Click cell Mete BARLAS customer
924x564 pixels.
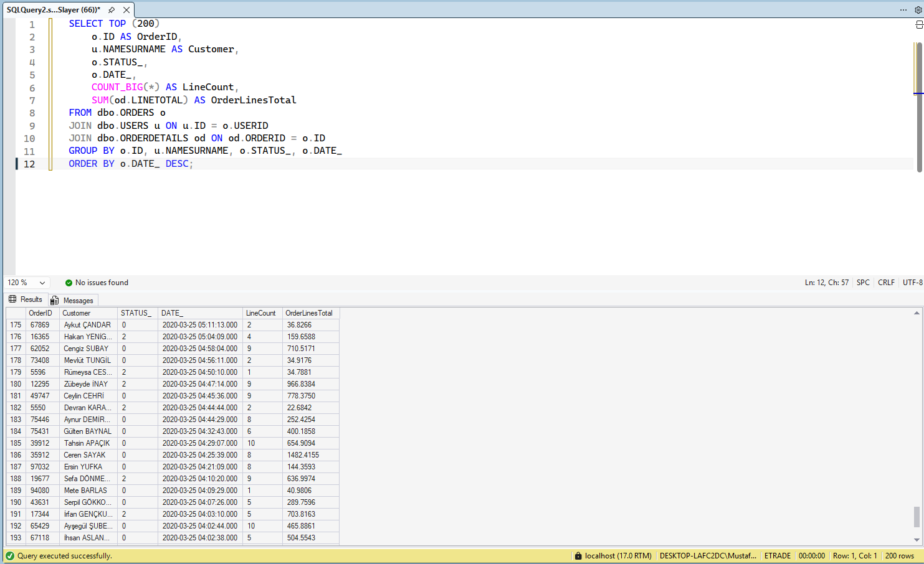click(88, 491)
